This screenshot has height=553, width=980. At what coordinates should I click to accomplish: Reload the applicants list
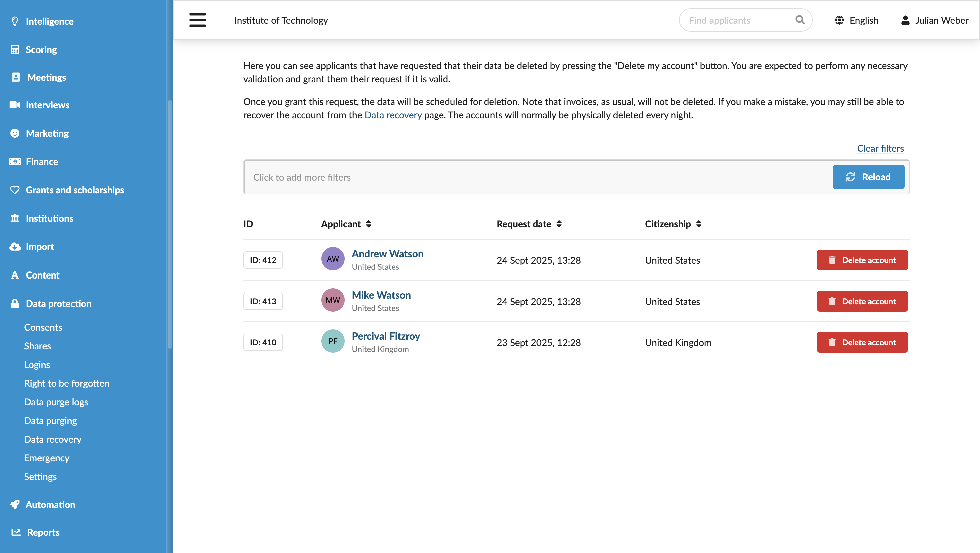[x=869, y=177]
